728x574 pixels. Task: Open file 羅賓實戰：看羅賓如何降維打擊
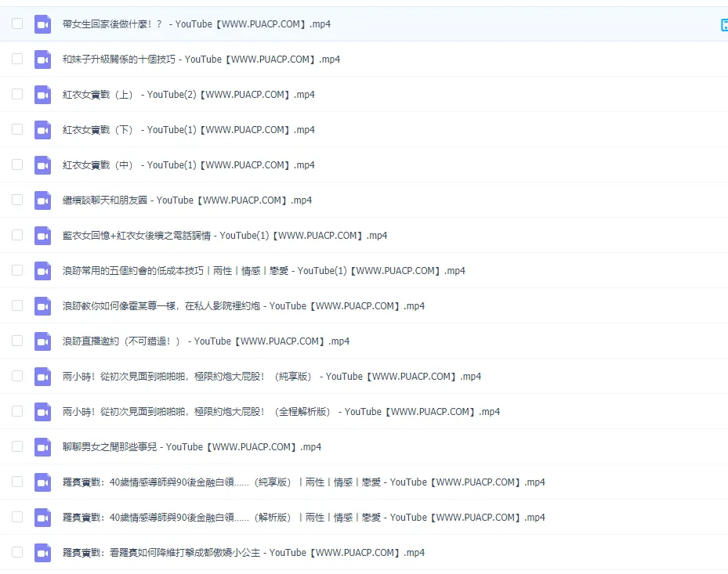click(x=243, y=553)
